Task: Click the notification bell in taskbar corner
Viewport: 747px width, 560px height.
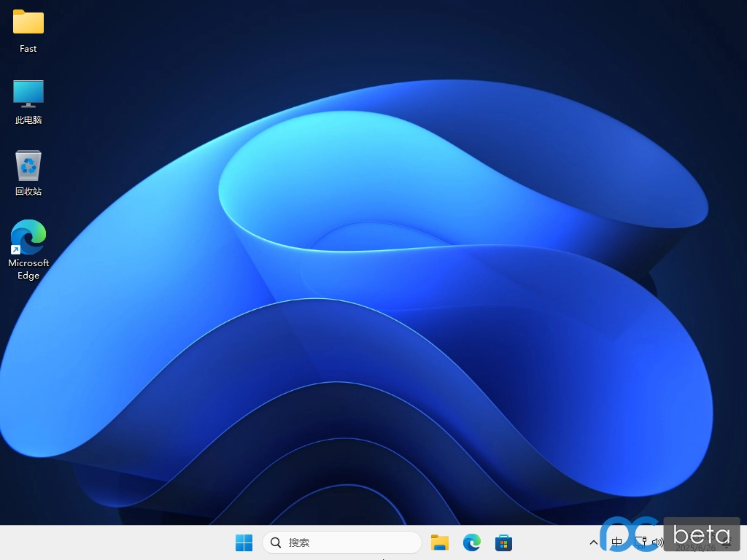Action: (727, 543)
